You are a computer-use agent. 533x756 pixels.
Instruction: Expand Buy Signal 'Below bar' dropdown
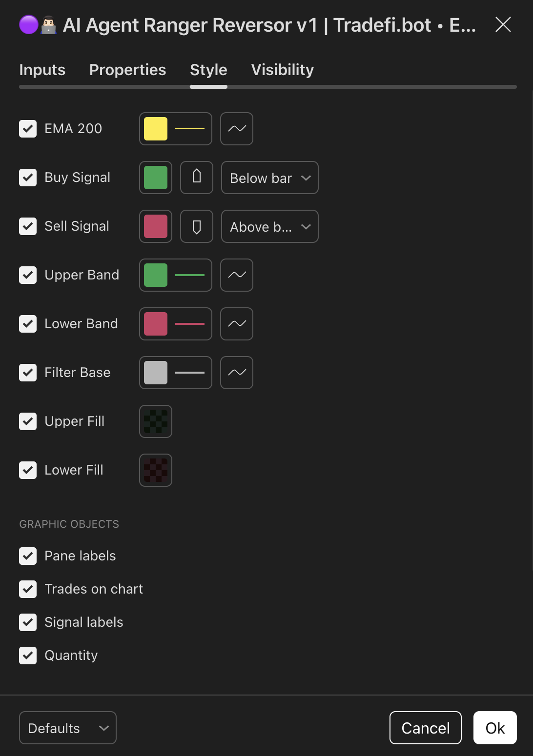[270, 178]
